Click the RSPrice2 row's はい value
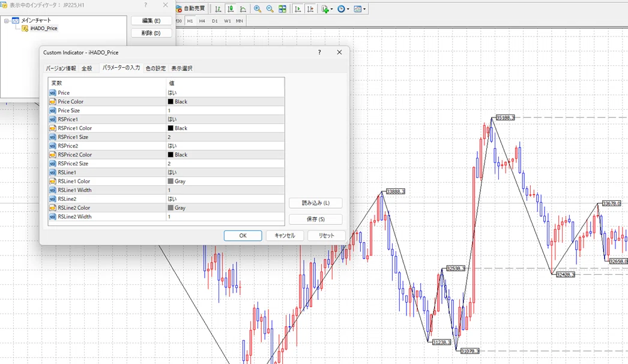The image size is (628, 364). [172, 146]
